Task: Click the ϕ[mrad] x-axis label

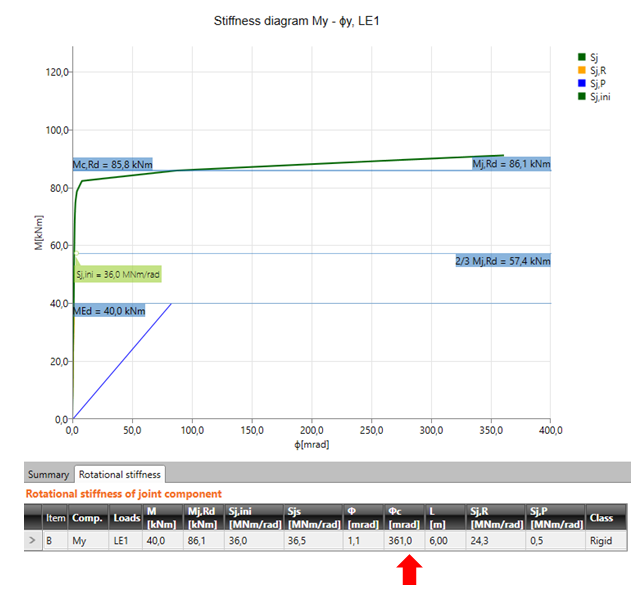Action: point(312,444)
